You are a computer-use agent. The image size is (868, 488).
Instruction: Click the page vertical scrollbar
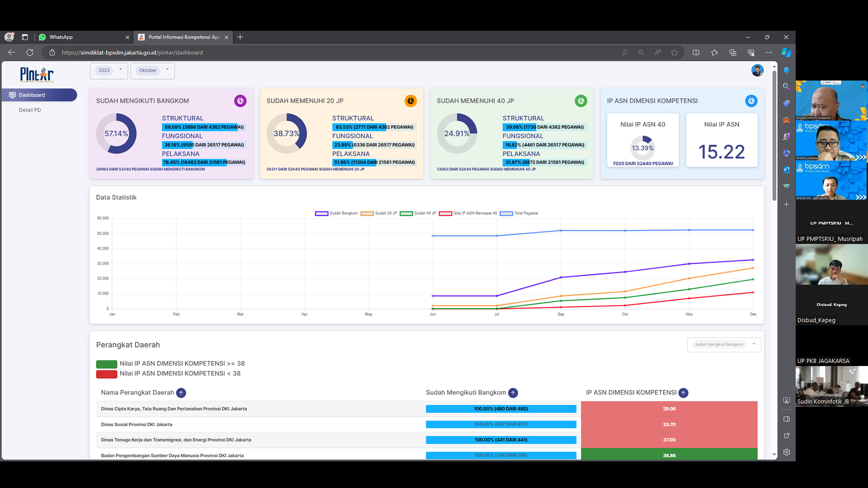[x=774, y=136]
